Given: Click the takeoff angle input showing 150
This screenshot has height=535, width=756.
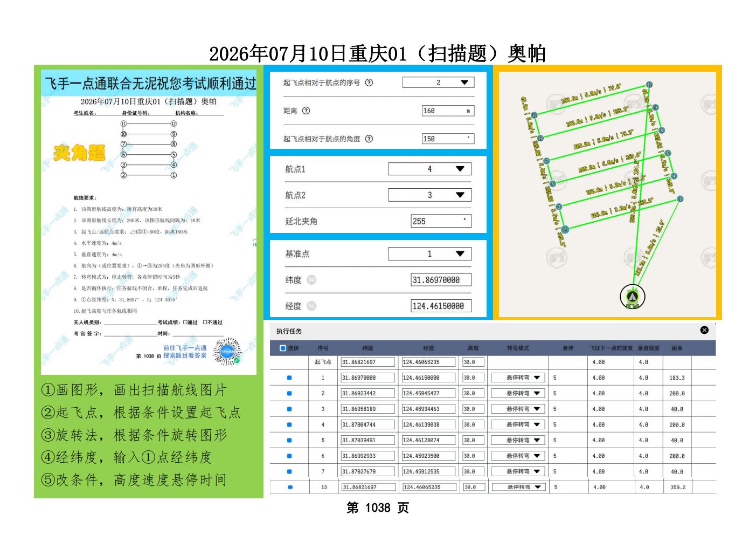Looking at the screenshot, I should (448, 139).
